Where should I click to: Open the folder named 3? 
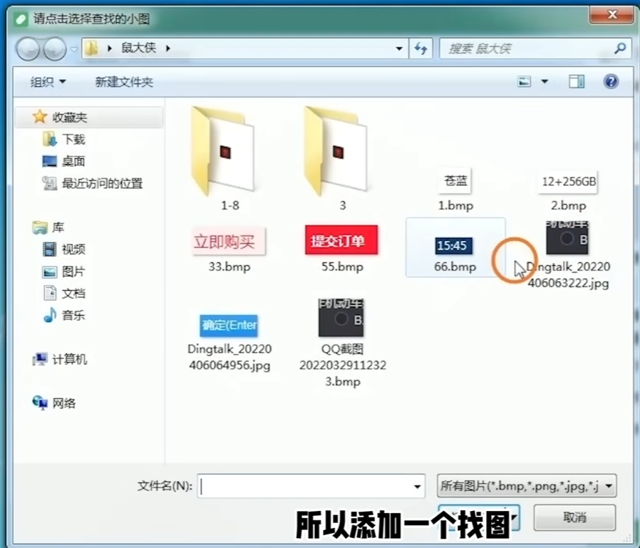coord(342,154)
